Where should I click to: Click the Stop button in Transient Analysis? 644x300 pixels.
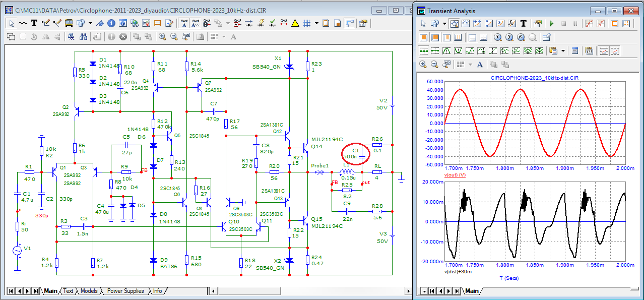(564, 24)
